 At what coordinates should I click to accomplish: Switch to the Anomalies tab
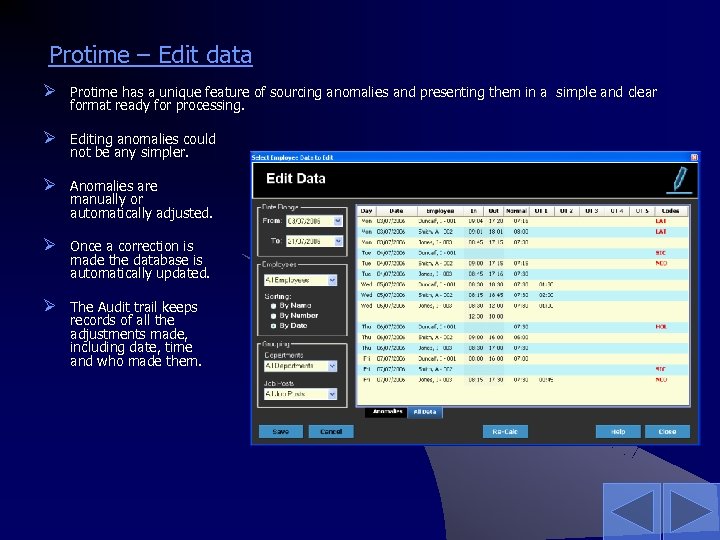(x=387, y=412)
